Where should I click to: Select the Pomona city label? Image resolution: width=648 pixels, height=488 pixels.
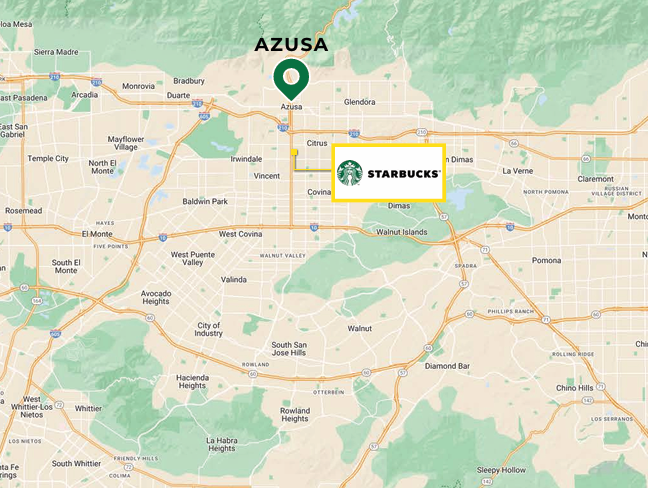(x=546, y=260)
